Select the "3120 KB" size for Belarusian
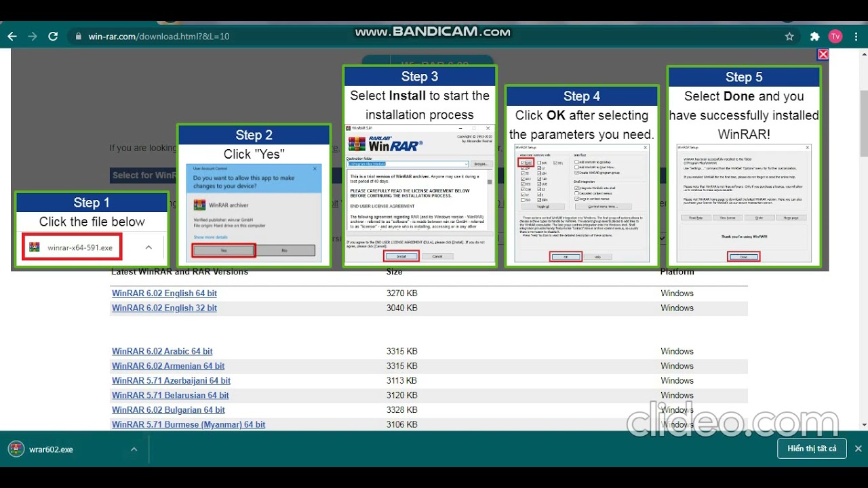868x488 pixels. (x=401, y=395)
